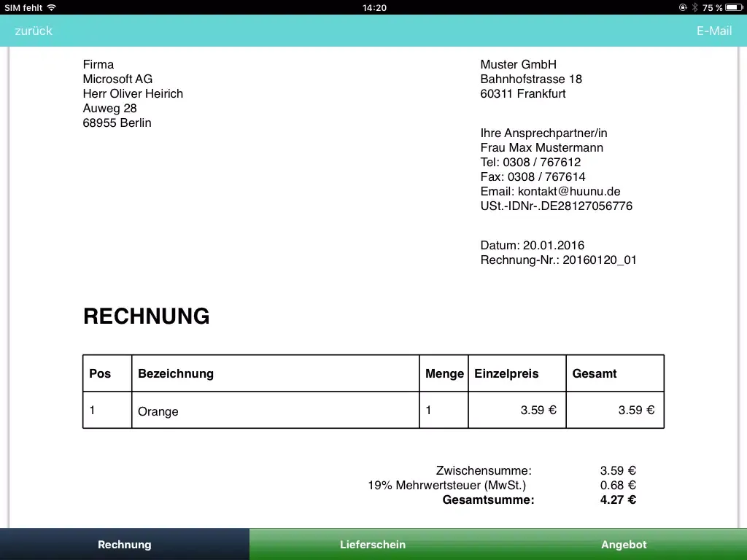Tap the battery icon in status bar
This screenshot has height=560, width=747.
734,7
